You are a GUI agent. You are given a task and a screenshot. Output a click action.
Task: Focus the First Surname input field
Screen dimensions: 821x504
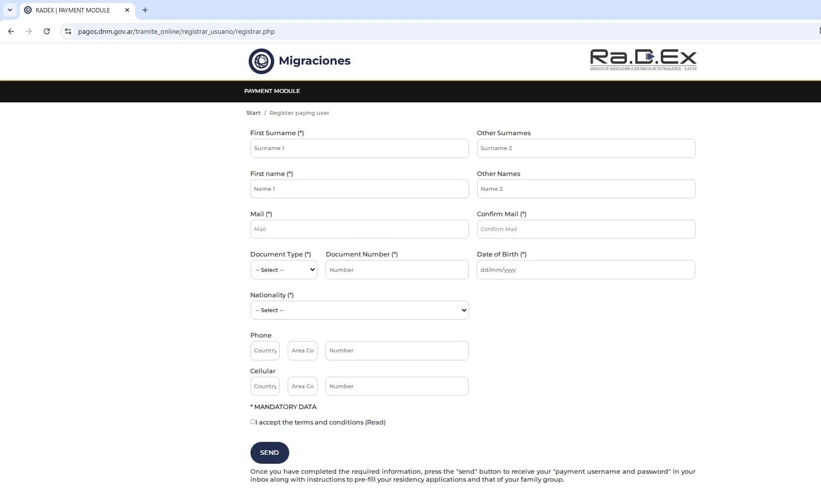[359, 148]
